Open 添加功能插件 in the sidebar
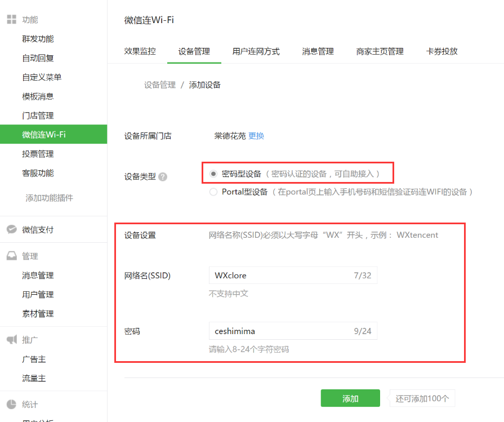 49,198
